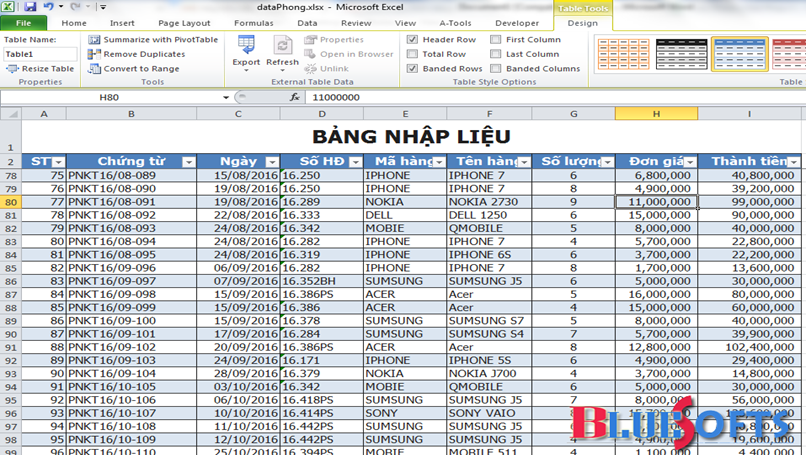Click cell SUMSUNG S7
The height and width of the screenshot is (455, 806).
489,321
